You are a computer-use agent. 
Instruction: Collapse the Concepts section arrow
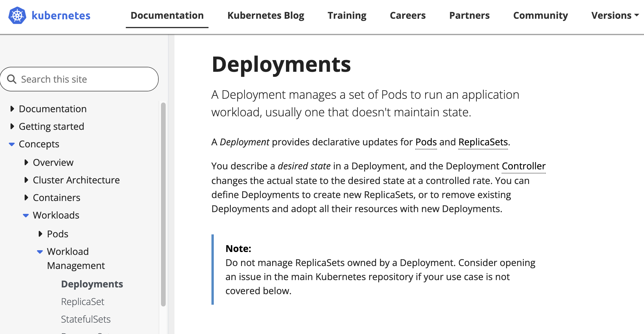pyautogui.click(x=12, y=144)
